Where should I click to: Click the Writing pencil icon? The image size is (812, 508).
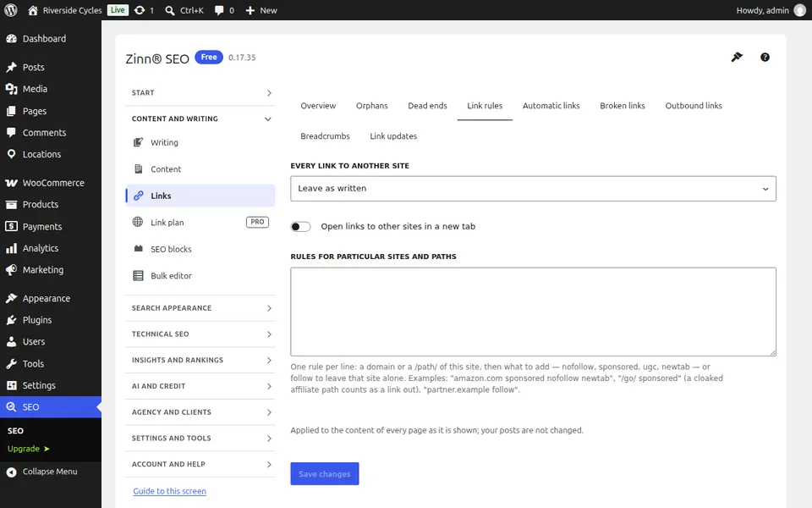click(138, 142)
